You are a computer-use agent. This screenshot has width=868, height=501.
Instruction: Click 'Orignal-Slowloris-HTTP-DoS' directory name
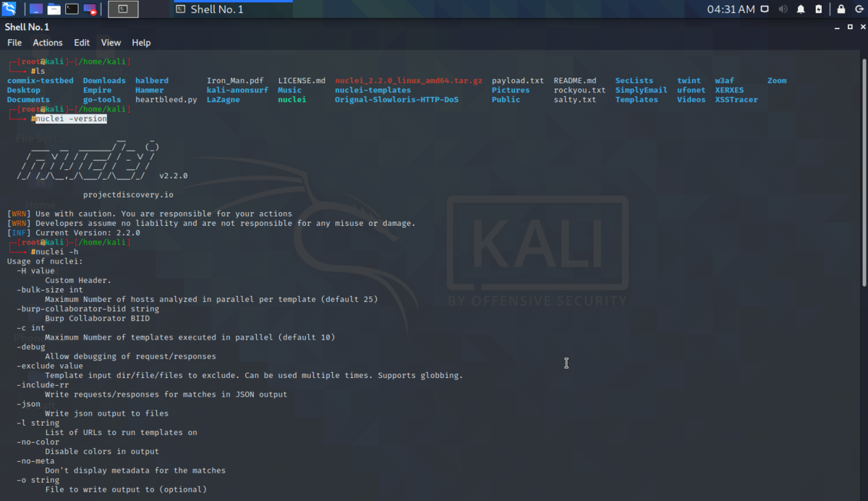click(396, 99)
